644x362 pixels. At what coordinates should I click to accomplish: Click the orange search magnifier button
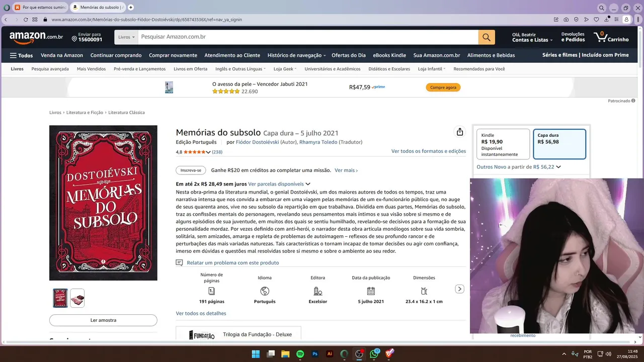point(487,37)
